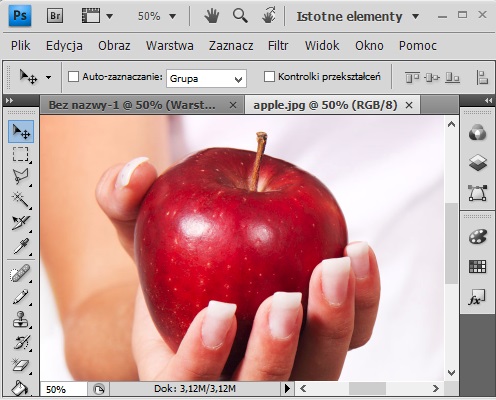
Task: Select the Pencil tool
Action: click(x=21, y=297)
